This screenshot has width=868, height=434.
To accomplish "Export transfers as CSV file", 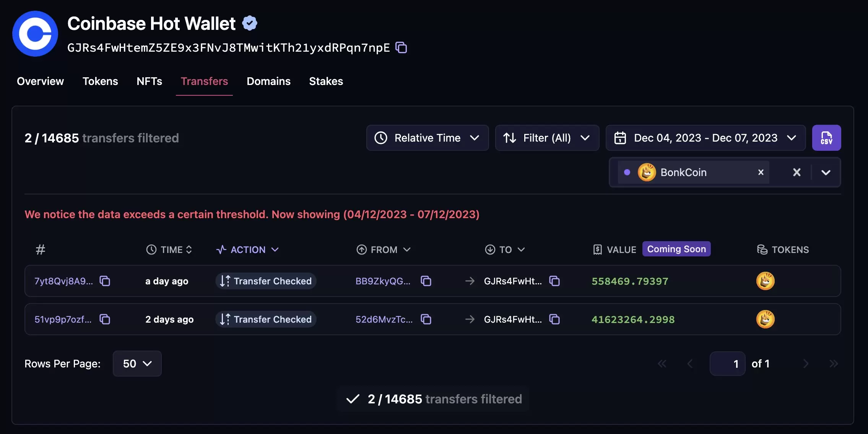I will click(x=826, y=138).
